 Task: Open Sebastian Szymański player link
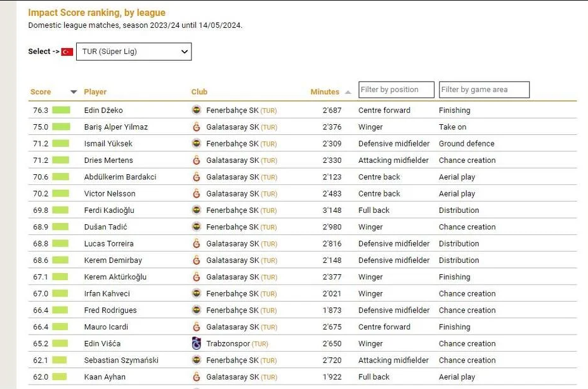(x=121, y=360)
